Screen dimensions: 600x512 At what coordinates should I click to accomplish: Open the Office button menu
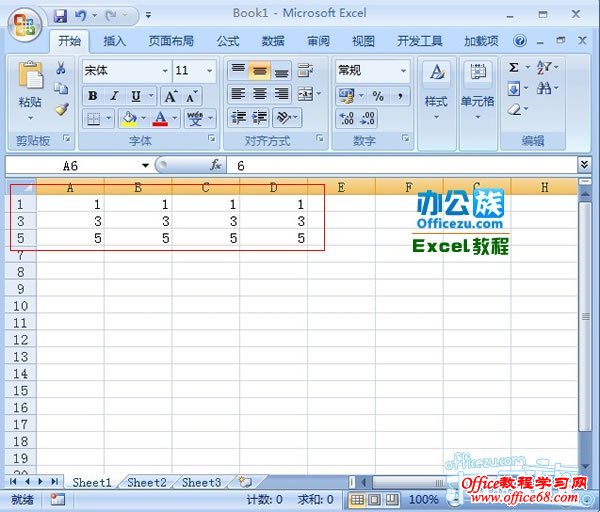pyautogui.click(x=25, y=24)
